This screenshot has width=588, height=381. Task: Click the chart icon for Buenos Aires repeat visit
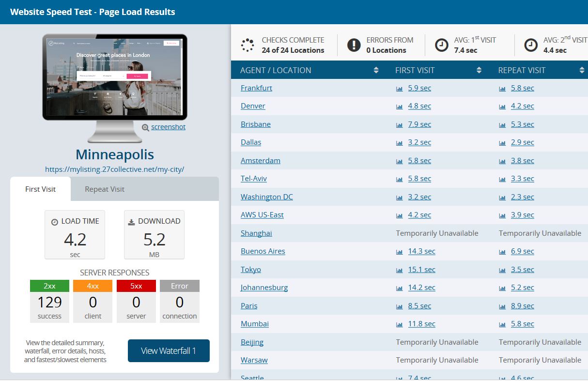click(x=502, y=252)
